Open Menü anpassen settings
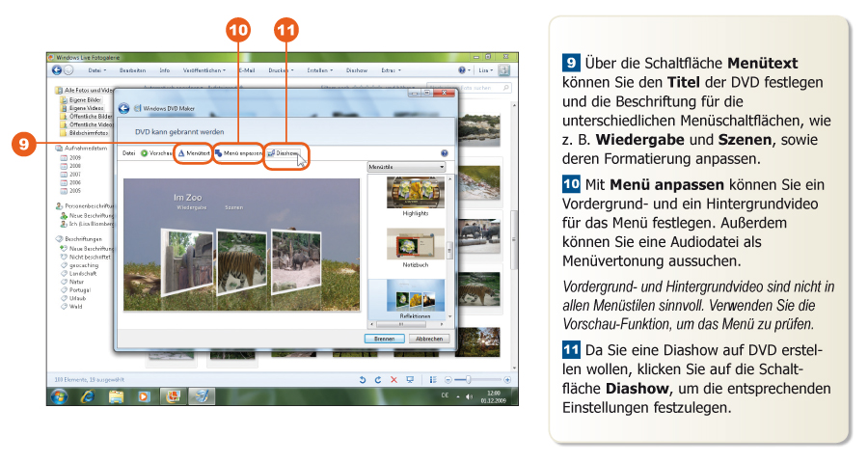Viewport: 868px width, 463px height. coord(237,153)
